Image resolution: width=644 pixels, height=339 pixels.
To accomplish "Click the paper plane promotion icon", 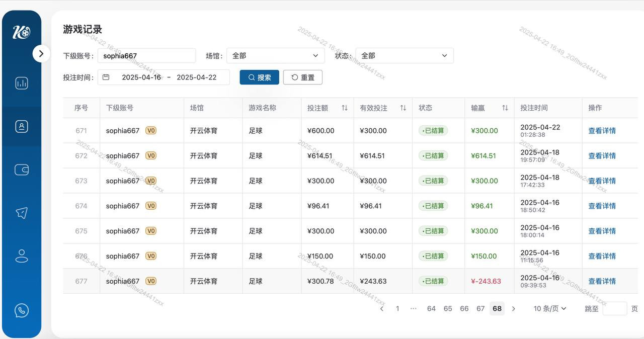I will pyautogui.click(x=21, y=212).
